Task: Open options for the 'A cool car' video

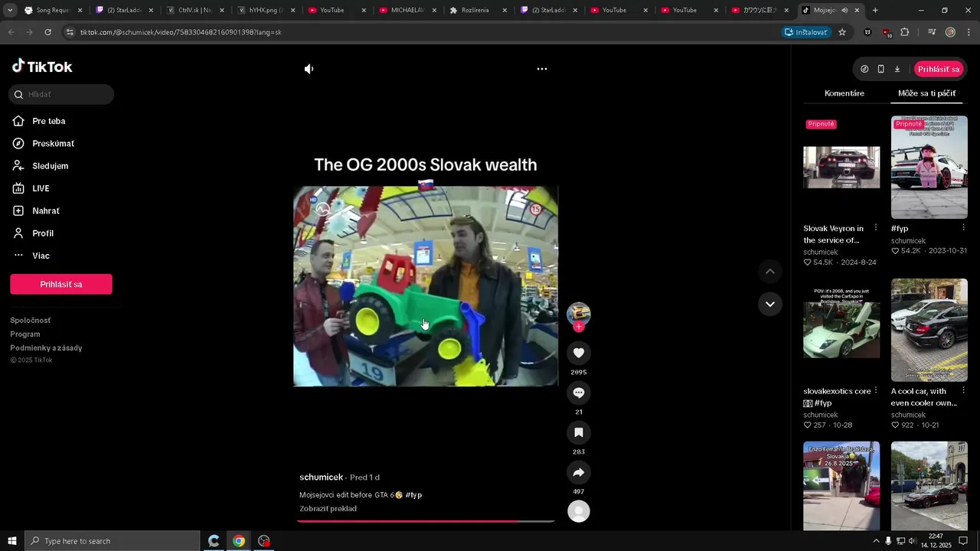Action: (x=963, y=391)
